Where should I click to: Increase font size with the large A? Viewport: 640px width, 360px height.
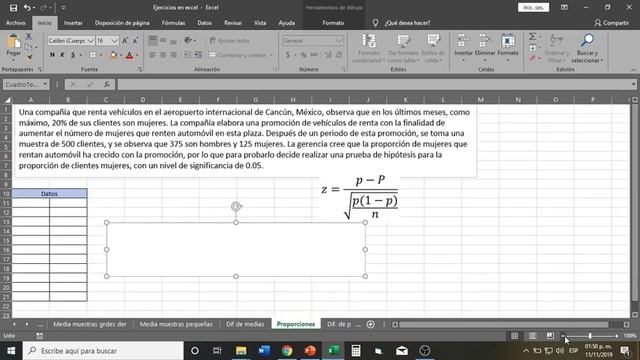tap(125, 40)
